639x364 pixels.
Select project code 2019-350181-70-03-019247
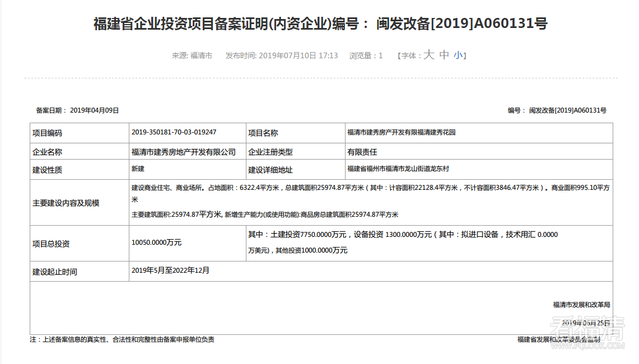tap(174, 132)
